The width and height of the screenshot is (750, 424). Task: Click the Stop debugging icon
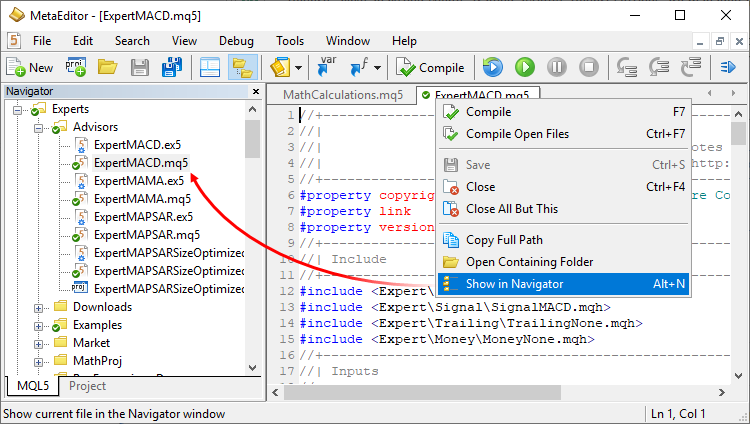[x=589, y=68]
